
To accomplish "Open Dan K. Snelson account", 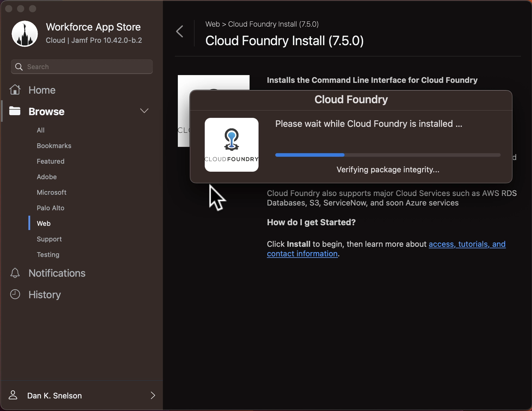I will click(x=54, y=395).
